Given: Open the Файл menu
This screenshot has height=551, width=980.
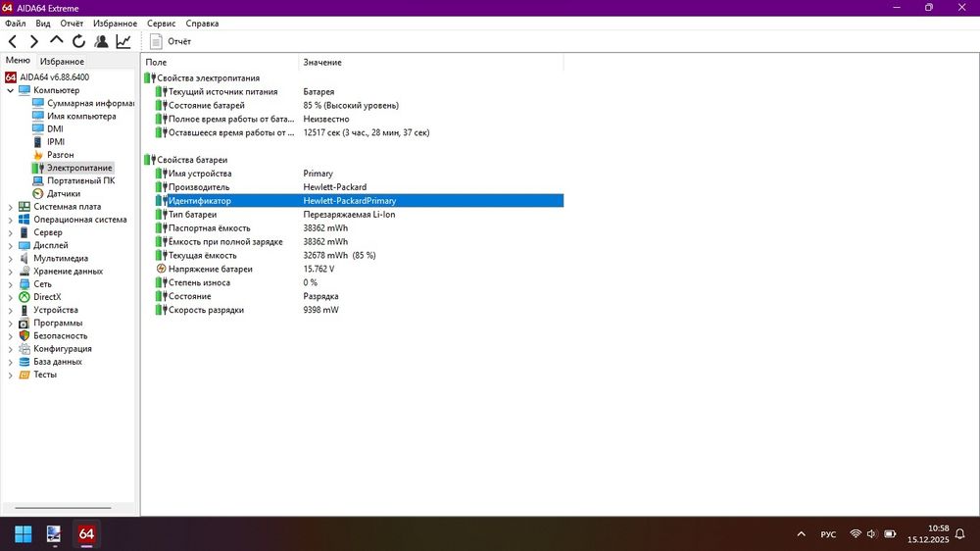Looking at the screenshot, I should (x=16, y=24).
